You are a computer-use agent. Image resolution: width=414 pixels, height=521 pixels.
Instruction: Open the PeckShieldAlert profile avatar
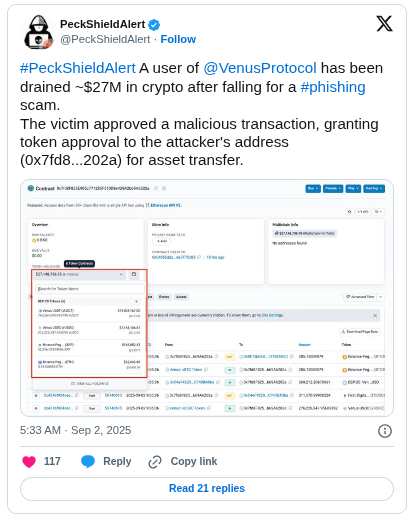pos(38,32)
